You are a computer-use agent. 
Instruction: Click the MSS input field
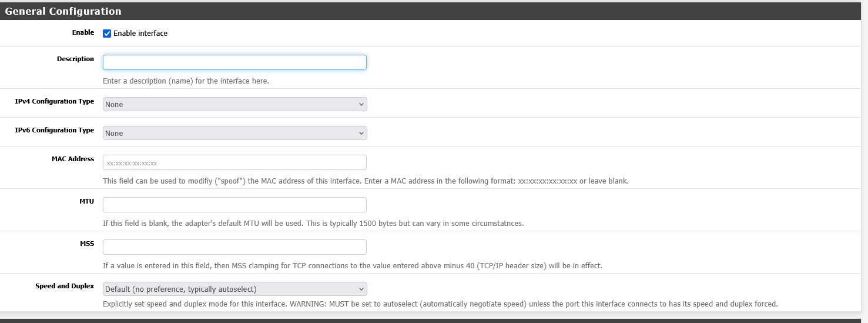click(234, 247)
